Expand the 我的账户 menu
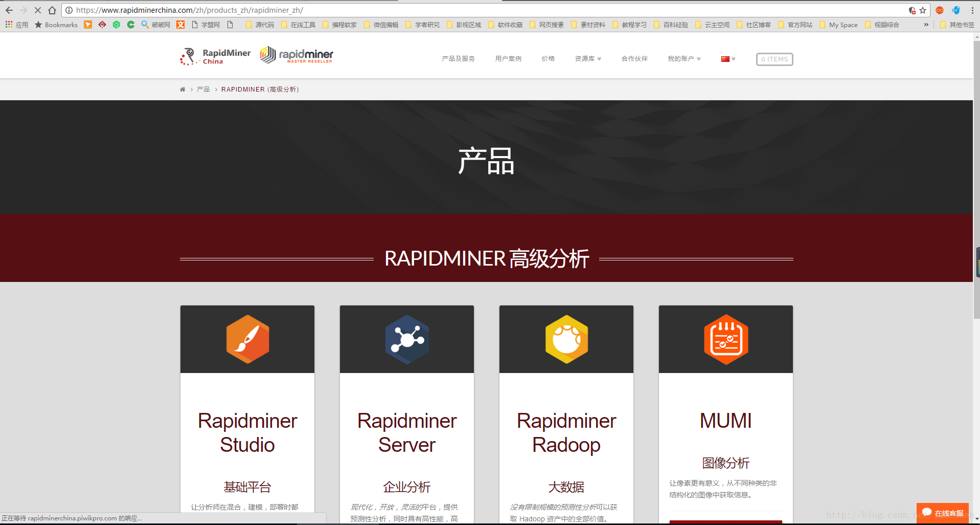The width and height of the screenshot is (980, 525). click(684, 59)
